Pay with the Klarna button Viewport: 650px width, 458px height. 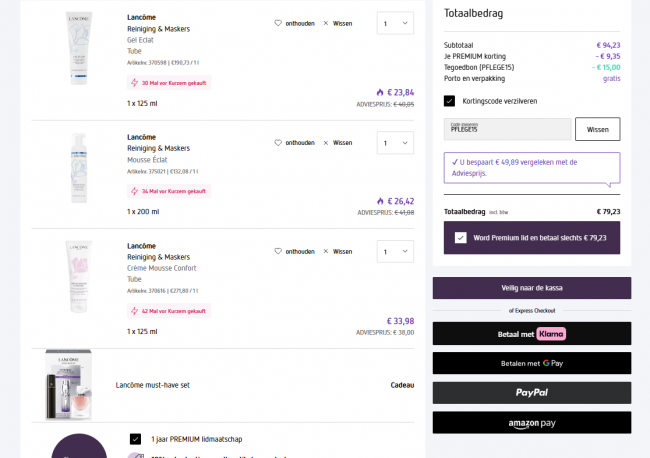coord(531,334)
